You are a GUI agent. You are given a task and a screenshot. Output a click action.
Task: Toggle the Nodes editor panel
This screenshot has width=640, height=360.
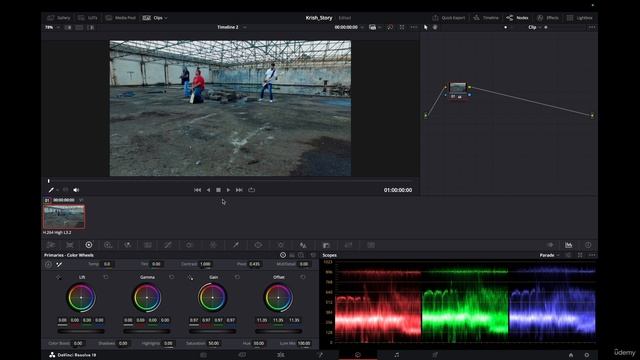[518, 18]
